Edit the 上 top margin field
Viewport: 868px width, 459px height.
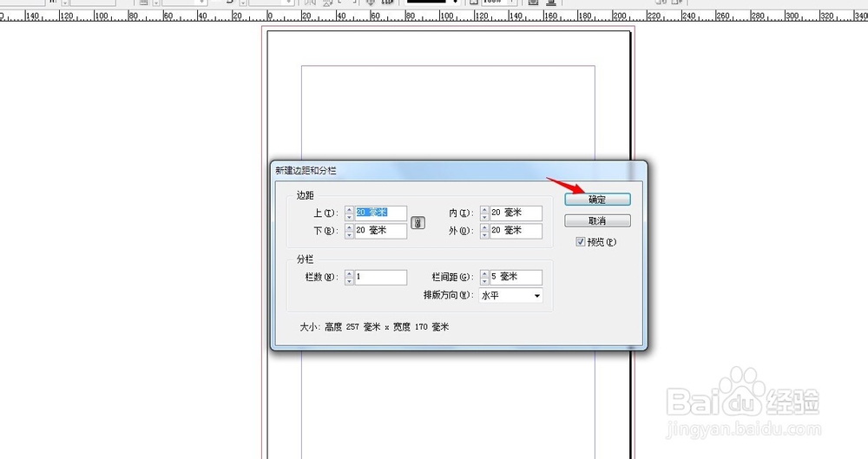pyautogui.click(x=381, y=213)
